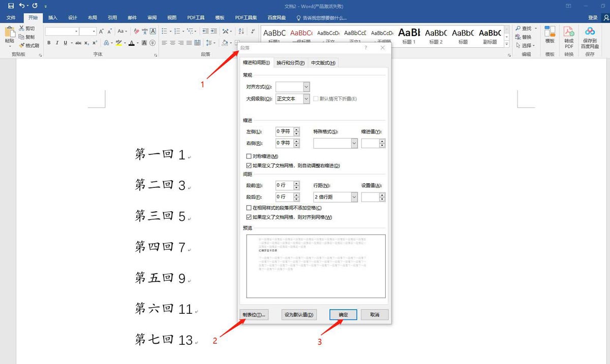Open the 审阅 ribbon tab
Image resolution: width=610 pixels, height=364 pixels.
[152, 18]
